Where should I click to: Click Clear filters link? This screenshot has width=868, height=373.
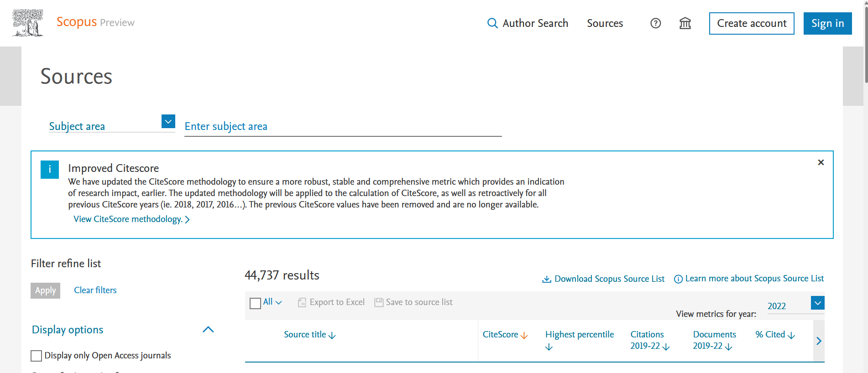point(95,290)
